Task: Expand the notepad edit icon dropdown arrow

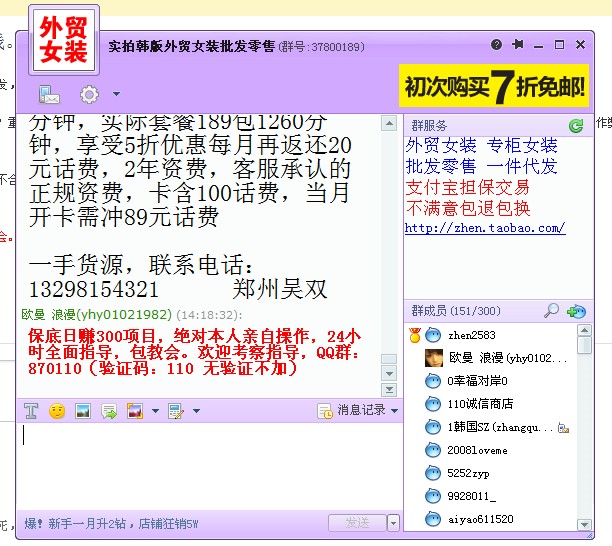Action: pyautogui.click(x=196, y=411)
